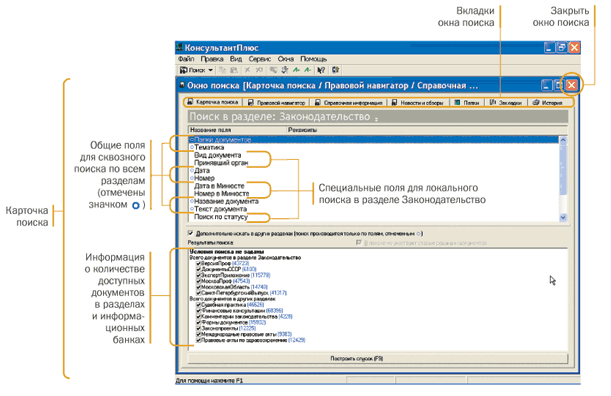Viewport: 611px width, 396px height.
Task: Toggle Правовые акты по здравоохранению checkbox
Action: point(198,340)
